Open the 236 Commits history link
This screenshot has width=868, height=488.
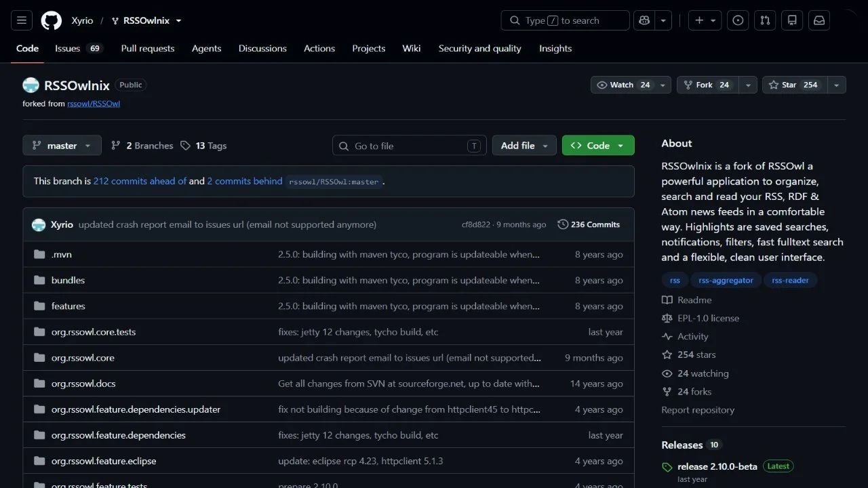coord(589,224)
